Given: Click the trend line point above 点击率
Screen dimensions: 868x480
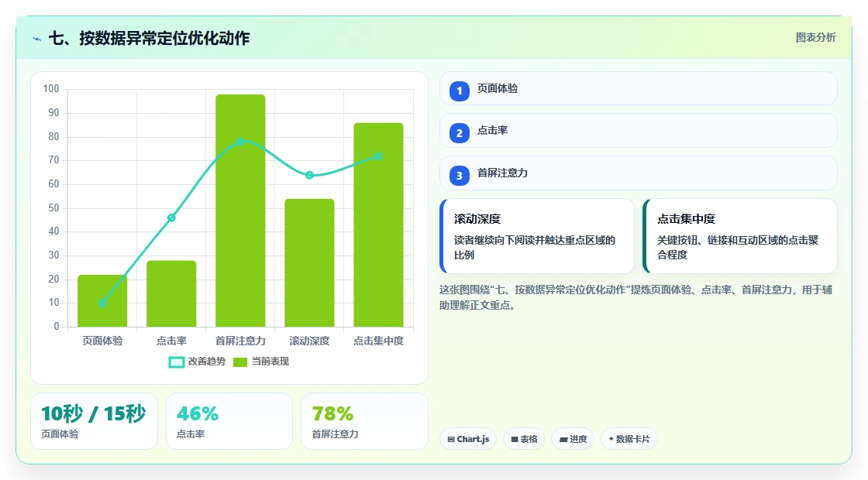Looking at the screenshot, I should click(171, 218).
